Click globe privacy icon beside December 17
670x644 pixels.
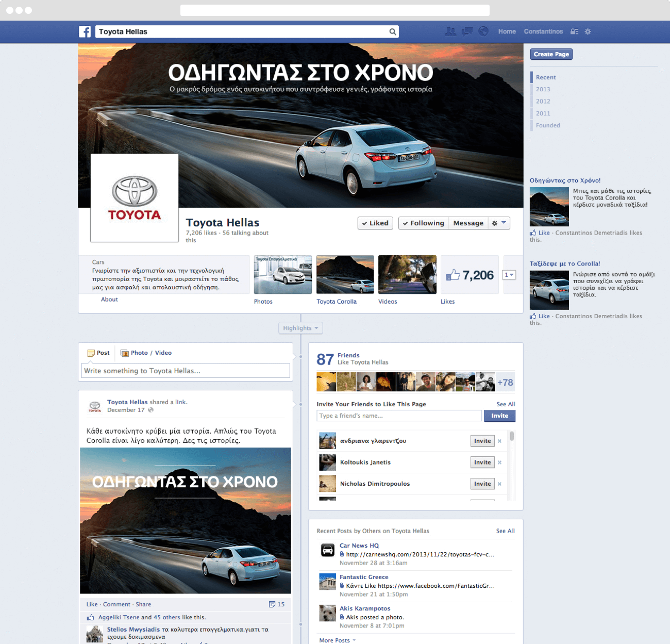point(150,410)
